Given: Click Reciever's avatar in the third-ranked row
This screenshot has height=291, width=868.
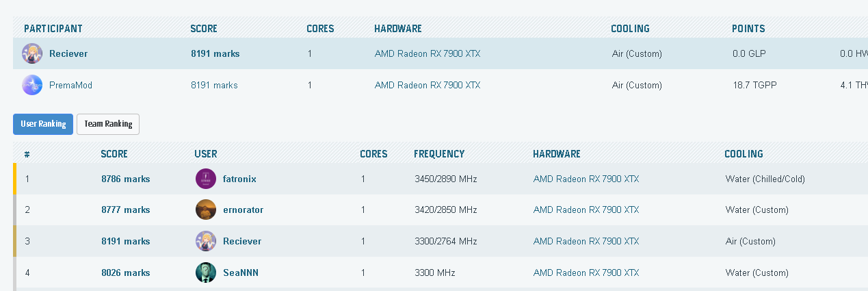Looking at the screenshot, I should pyautogui.click(x=206, y=241).
